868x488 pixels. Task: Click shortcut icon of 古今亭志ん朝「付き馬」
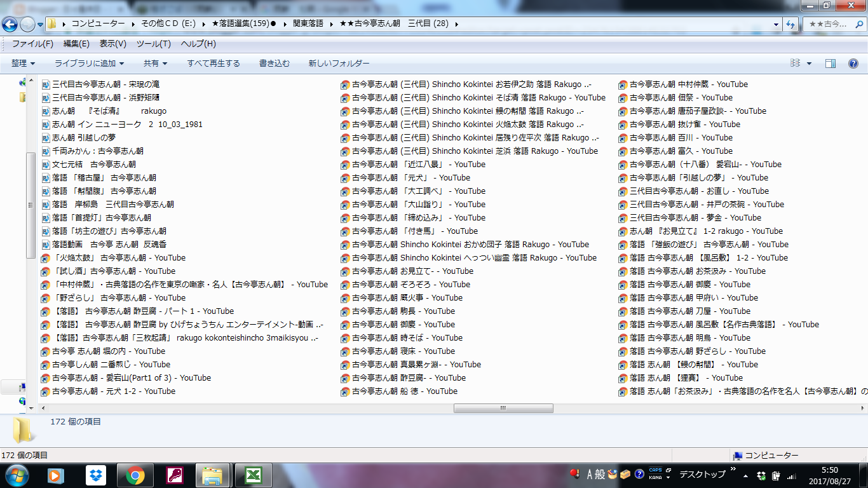point(345,231)
